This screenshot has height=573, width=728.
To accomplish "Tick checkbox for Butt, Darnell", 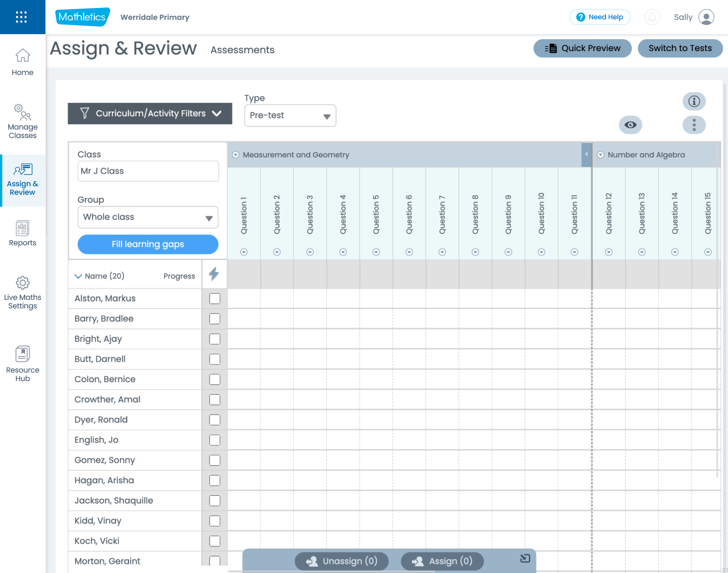I will (x=215, y=359).
